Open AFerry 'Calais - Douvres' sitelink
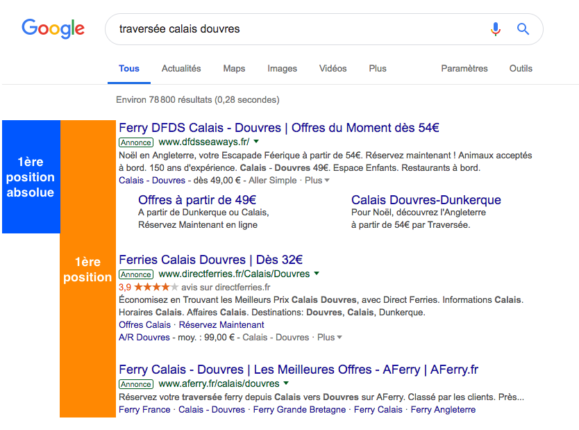579x430 pixels. (212, 410)
